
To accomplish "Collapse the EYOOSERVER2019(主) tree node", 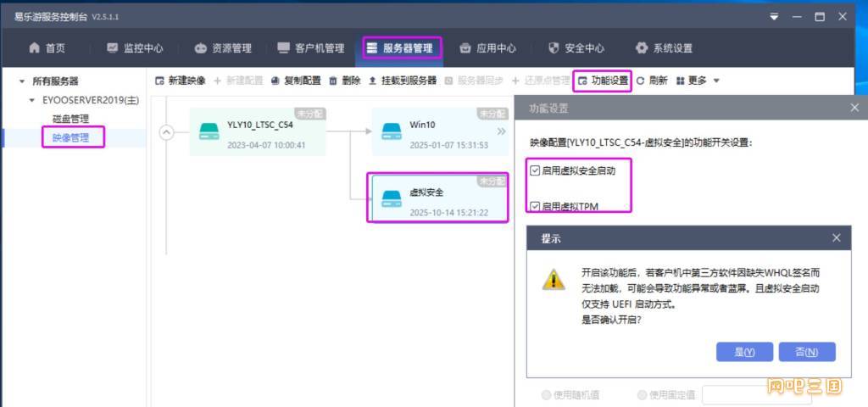I will 33,100.
